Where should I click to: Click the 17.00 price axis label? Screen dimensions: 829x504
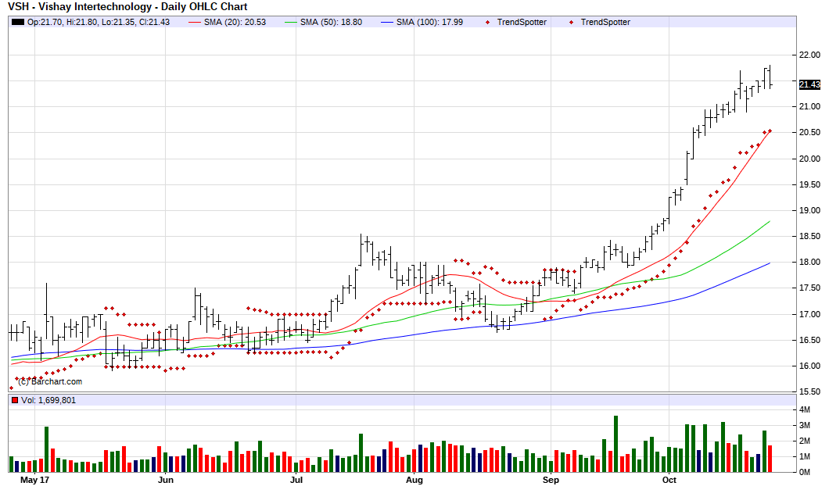(x=809, y=314)
